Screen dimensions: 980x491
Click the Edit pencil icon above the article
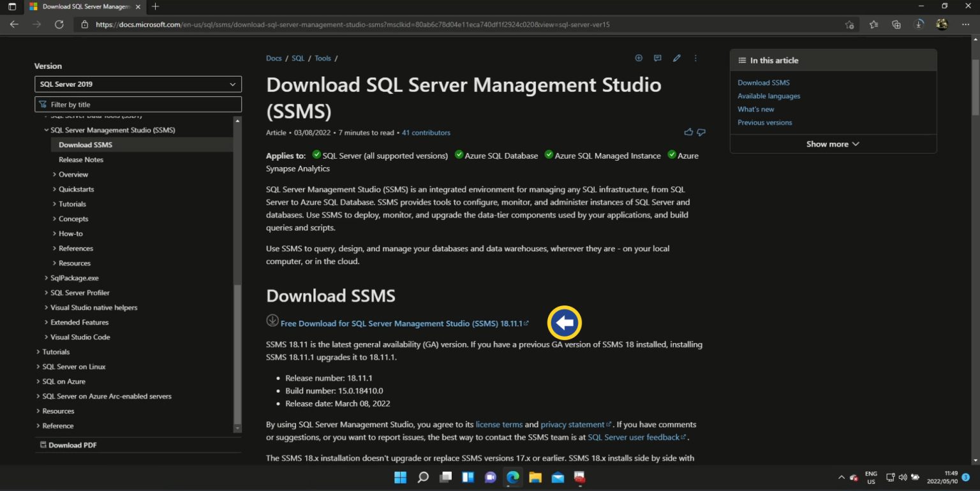coord(676,58)
